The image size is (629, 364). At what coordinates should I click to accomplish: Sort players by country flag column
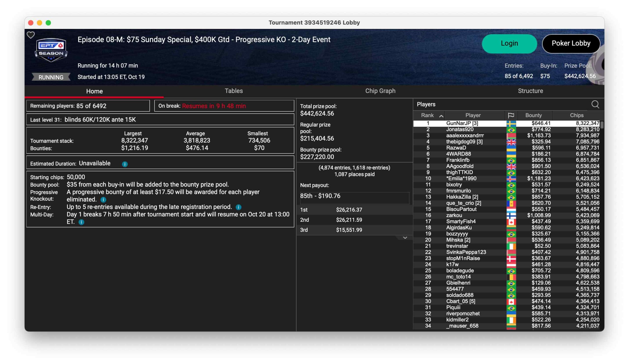(511, 115)
